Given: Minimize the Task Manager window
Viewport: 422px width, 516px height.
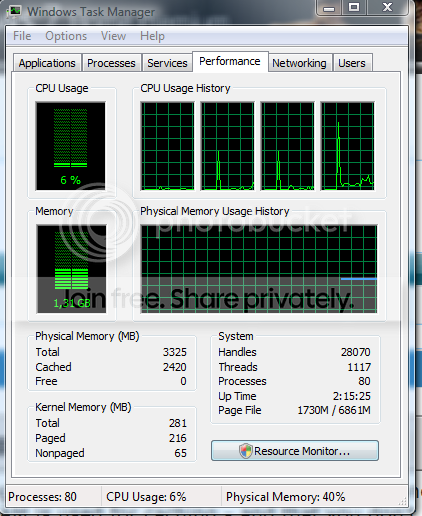Looking at the screenshot, I should point(329,7).
